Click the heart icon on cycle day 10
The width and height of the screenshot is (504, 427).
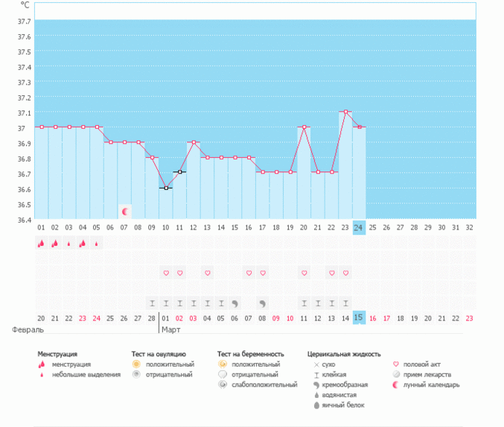(x=166, y=273)
